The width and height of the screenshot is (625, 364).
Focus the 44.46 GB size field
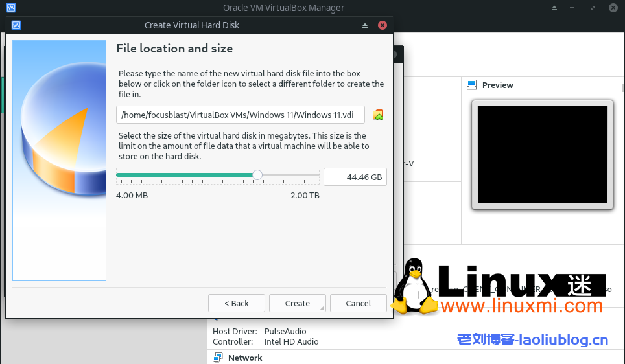355,177
